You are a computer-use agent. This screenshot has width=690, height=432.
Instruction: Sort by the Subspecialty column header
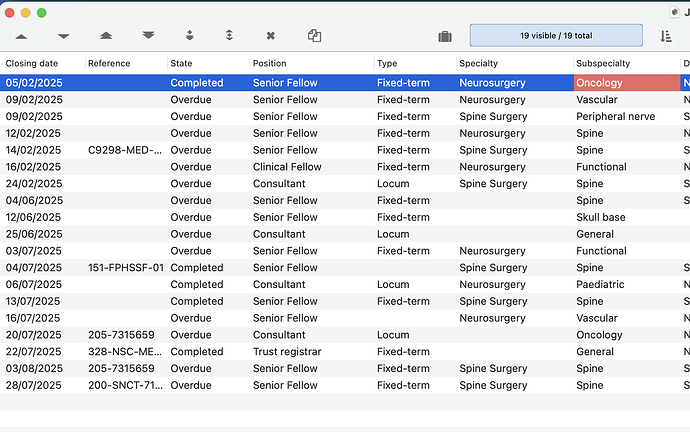(603, 63)
